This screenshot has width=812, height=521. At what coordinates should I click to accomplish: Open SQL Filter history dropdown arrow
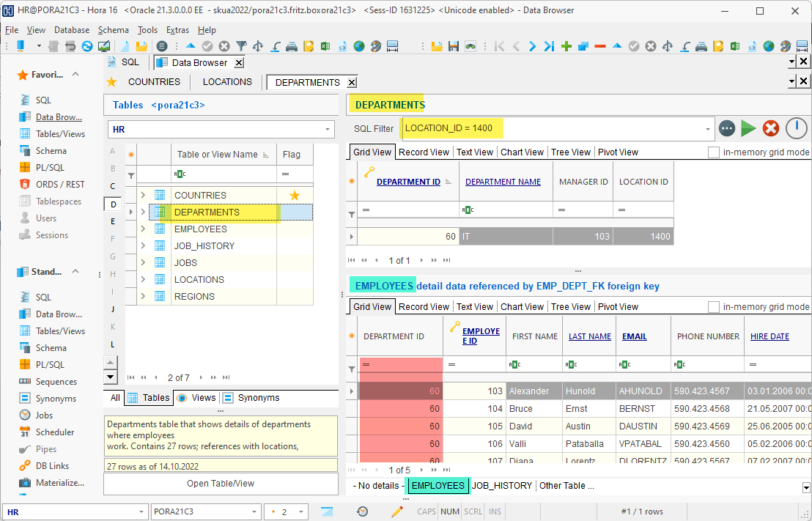click(x=707, y=128)
